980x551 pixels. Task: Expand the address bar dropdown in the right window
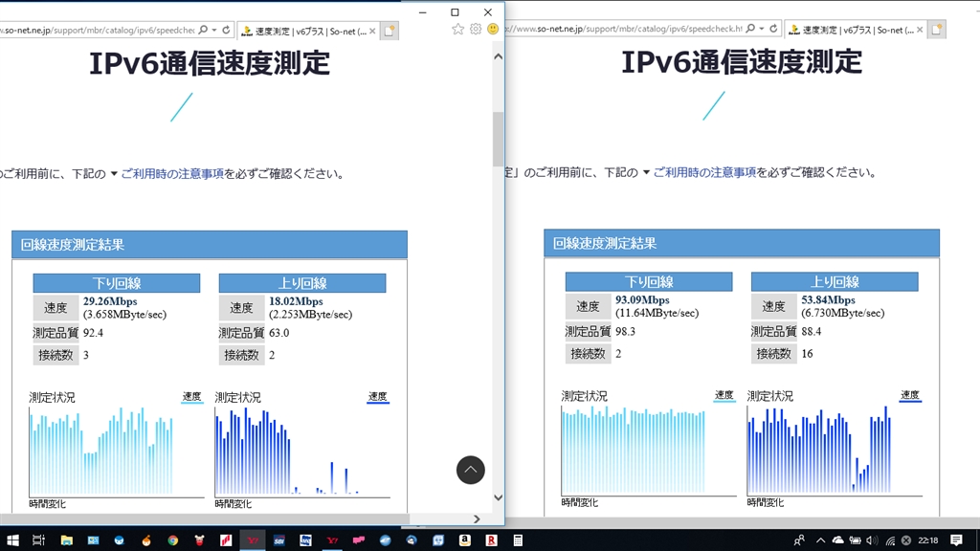[762, 29]
